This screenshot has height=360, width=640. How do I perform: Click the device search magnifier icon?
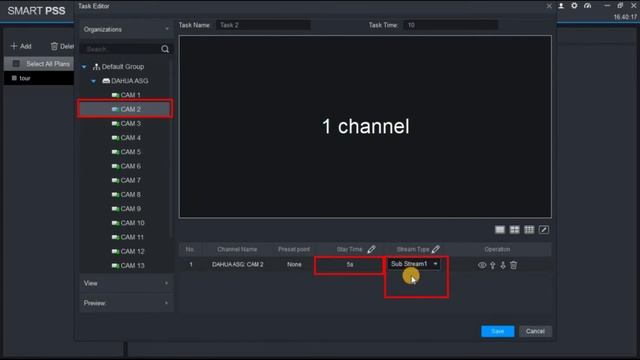165,49
